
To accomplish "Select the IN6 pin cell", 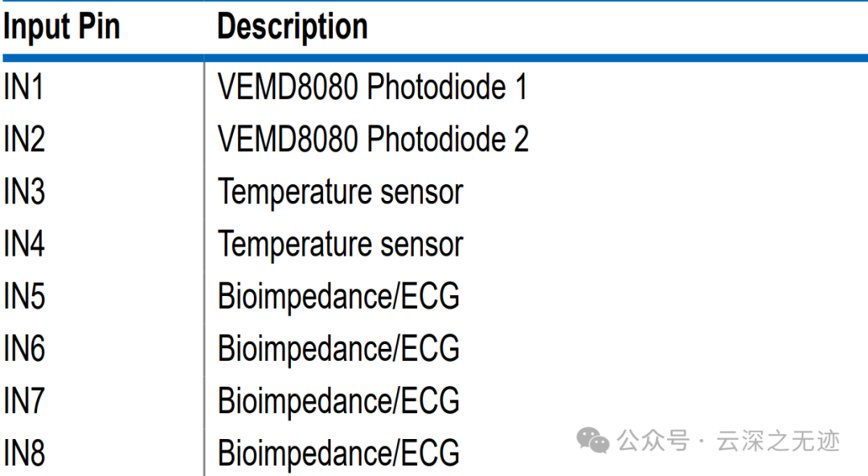I will (25, 349).
